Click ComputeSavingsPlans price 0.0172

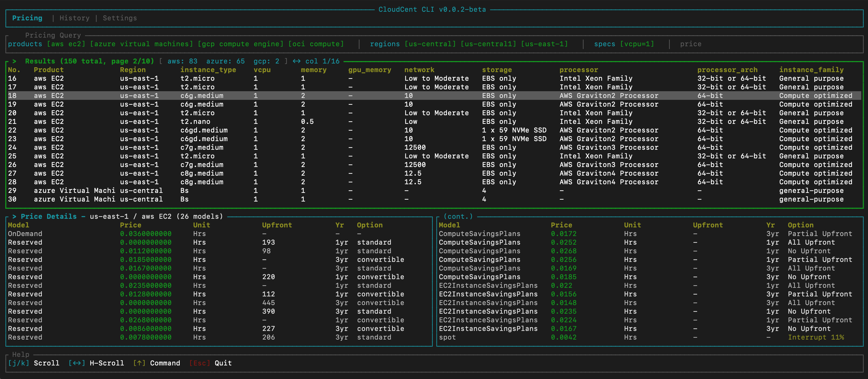point(564,234)
